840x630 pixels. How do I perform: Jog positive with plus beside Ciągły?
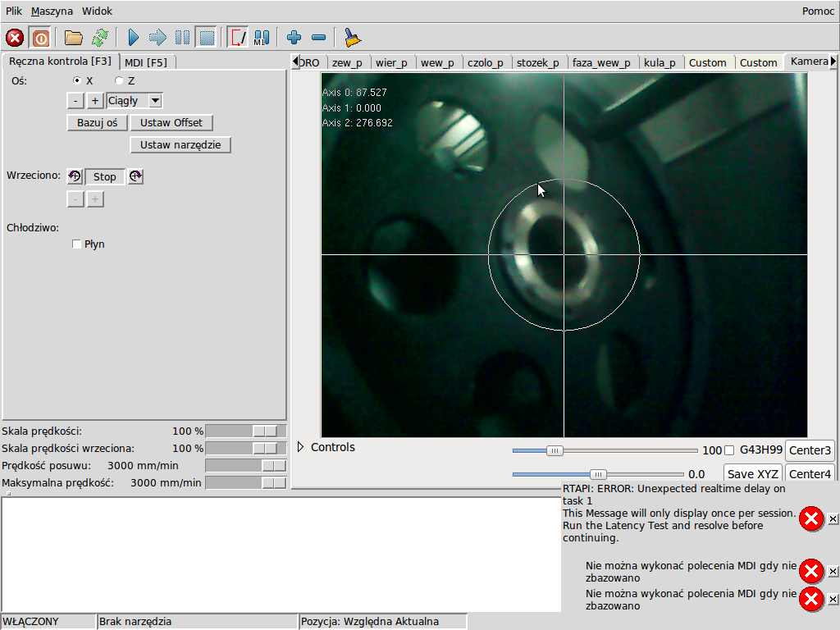pyautogui.click(x=95, y=101)
